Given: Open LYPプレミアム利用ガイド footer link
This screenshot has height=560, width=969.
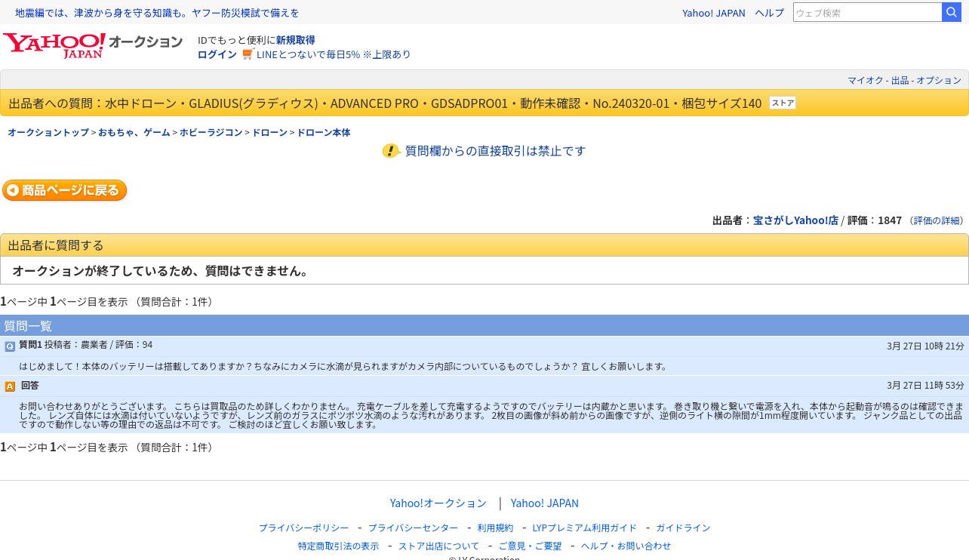Looking at the screenshot, I should tap(585, 528).
